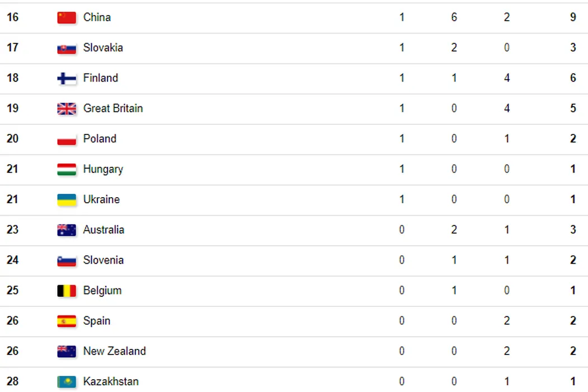
Task: Click the New Zealand flag icon
Action: [x=67, y=352]
